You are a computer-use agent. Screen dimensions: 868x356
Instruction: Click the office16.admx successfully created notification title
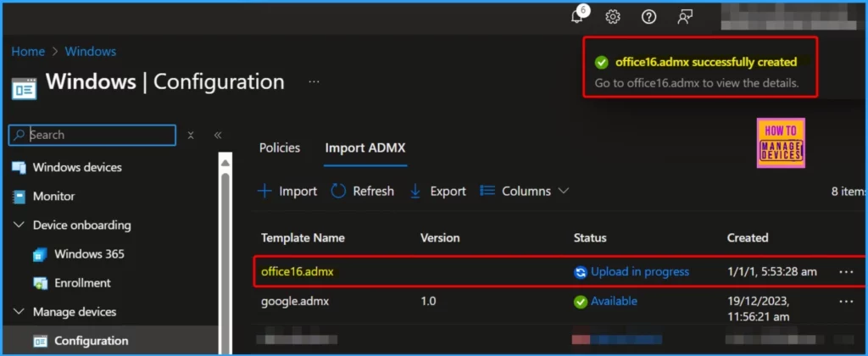706,62
